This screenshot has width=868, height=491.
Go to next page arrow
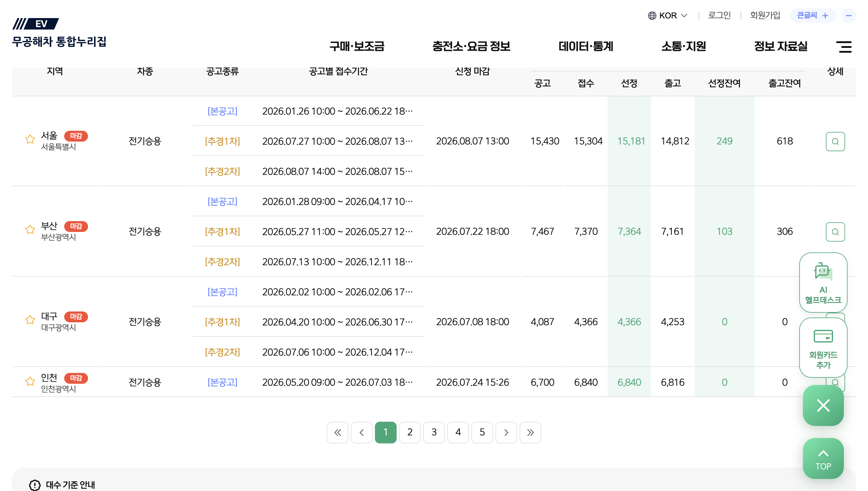coord(506,432)
